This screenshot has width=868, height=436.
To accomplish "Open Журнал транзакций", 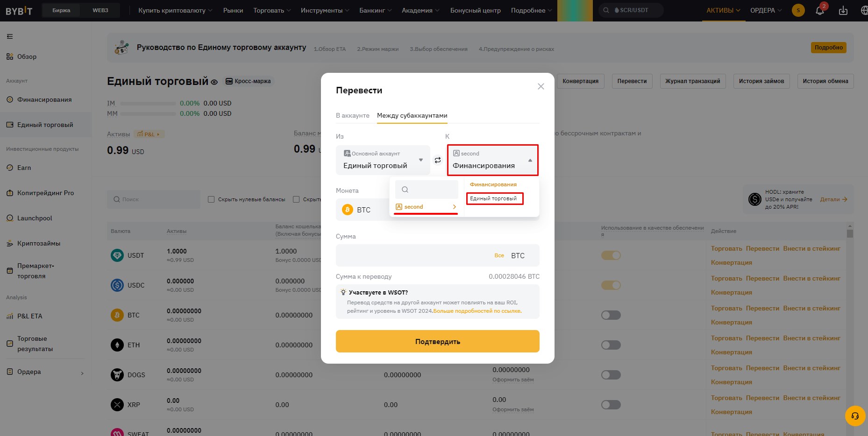I will (693, 81).
